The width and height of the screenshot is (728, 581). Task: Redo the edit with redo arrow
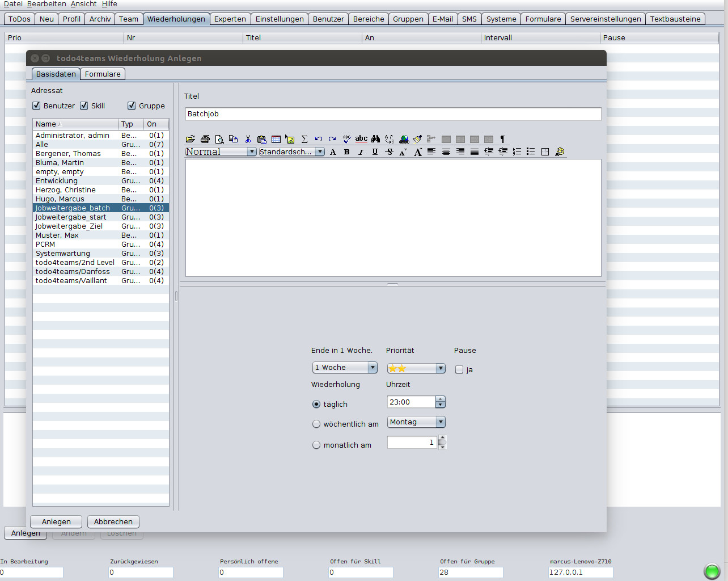click(333, 139)
